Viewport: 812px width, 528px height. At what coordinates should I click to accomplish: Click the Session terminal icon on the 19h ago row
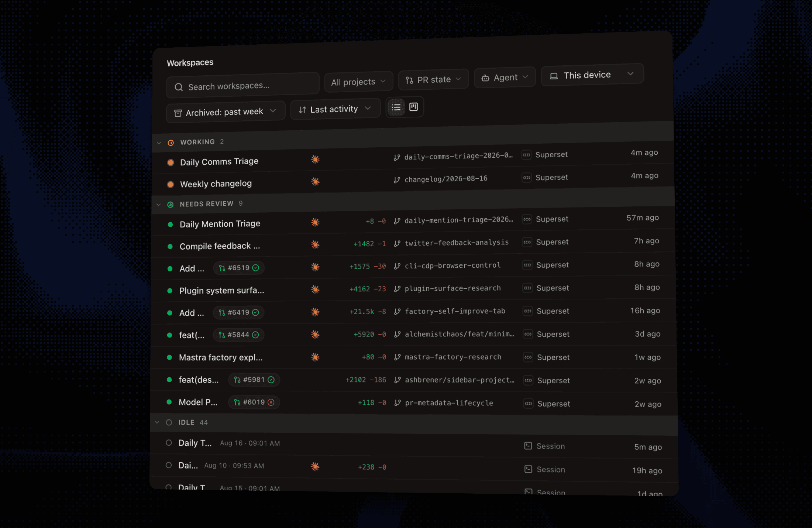point(529,469)
